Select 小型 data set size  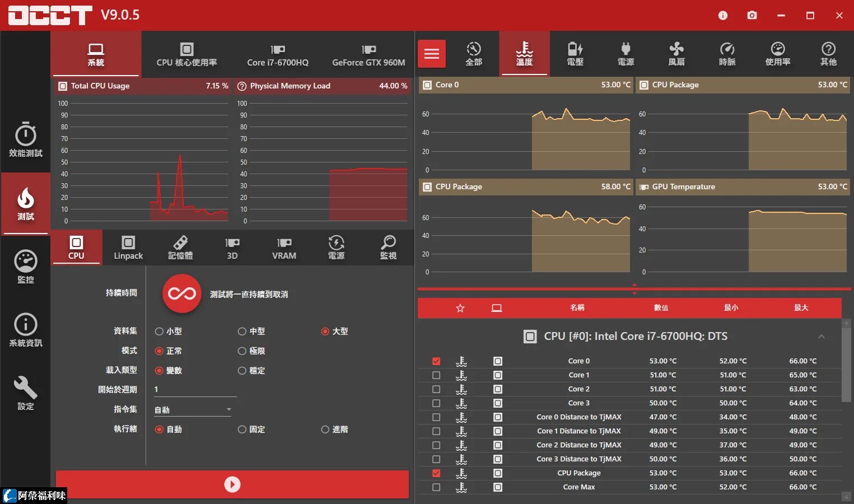(x=168, y=332)
